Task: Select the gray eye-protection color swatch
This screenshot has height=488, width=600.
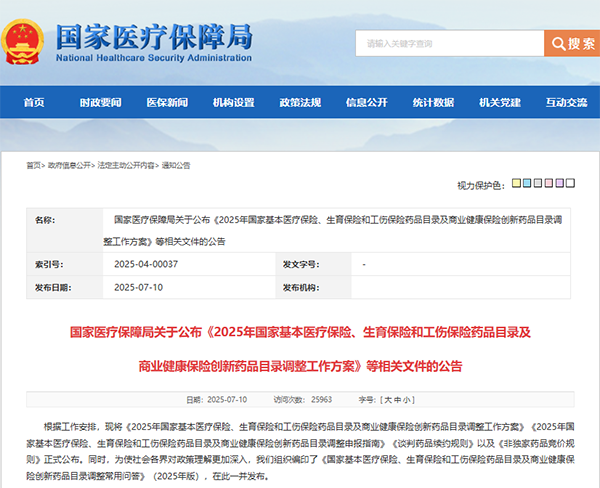Action: point(538,183)
